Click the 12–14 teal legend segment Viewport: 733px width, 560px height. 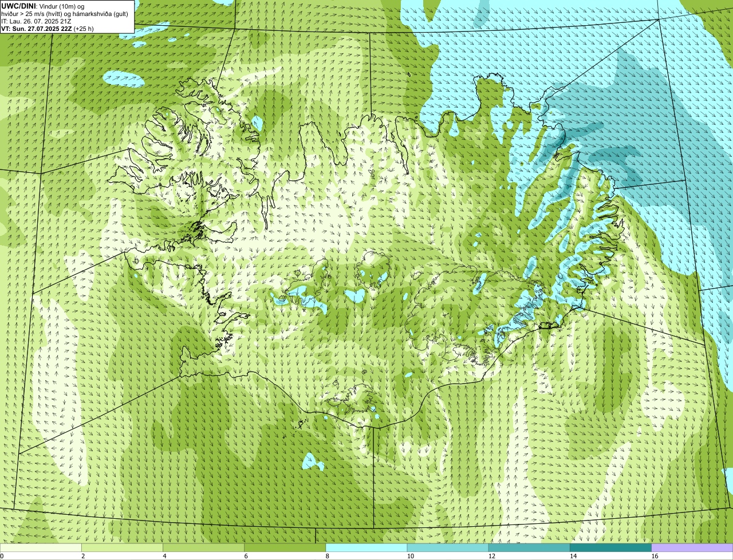(529, 547)
